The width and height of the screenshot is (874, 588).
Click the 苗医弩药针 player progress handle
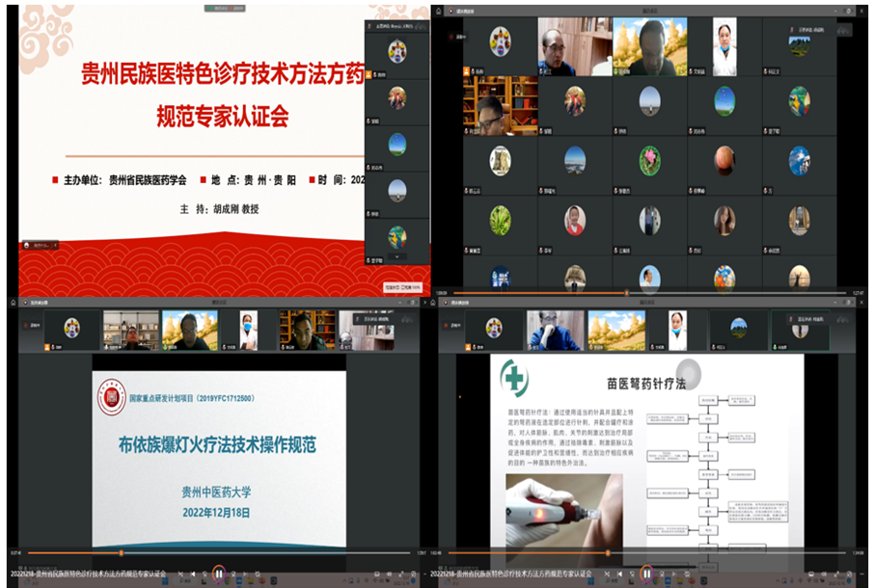(x=608, y=553)
